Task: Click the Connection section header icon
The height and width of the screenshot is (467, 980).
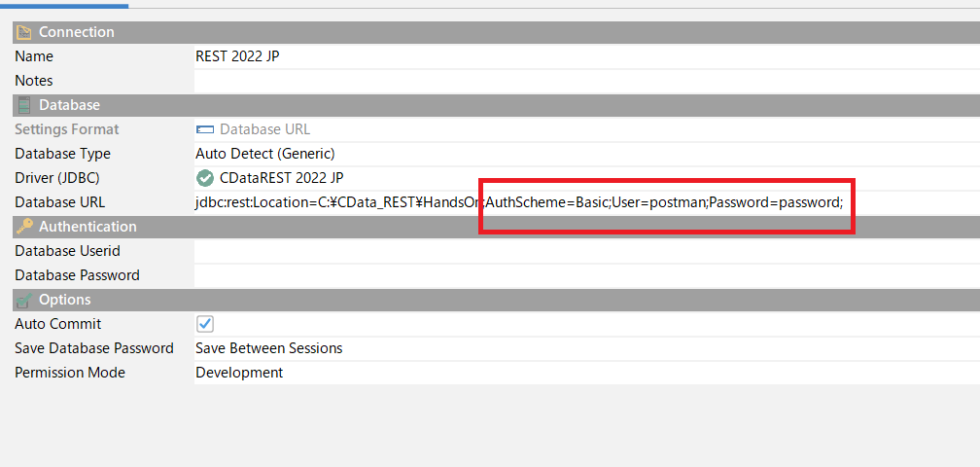Action: (x=24, y=32)
